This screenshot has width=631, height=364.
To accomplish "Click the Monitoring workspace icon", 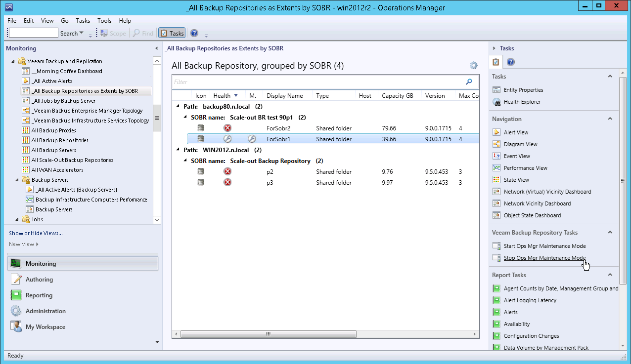I will point(16,264).
